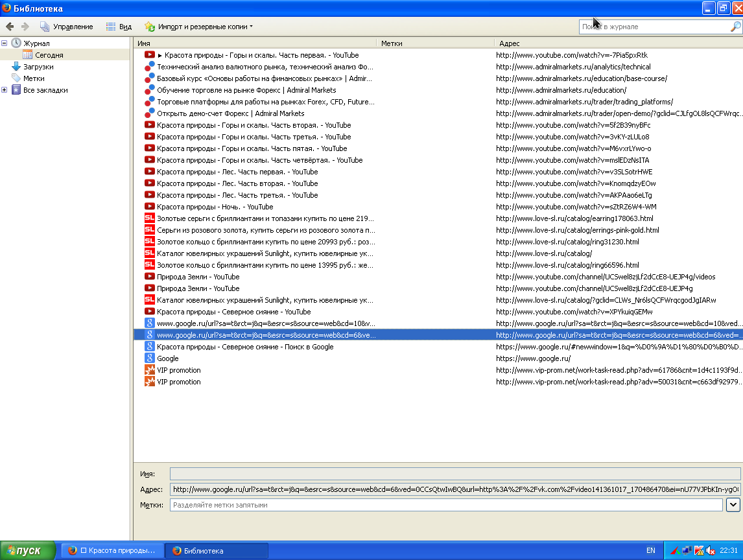The image size is (743, 560).
Task: Click the Все закладки star icon
Action: tap(16, 90)
